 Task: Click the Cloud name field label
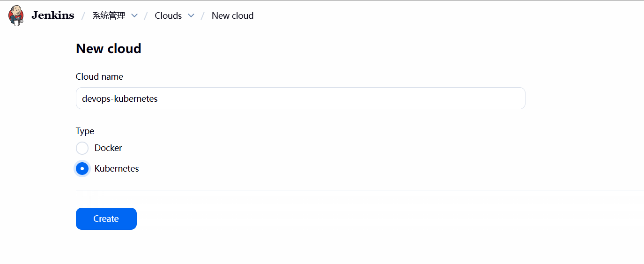click(x=99, y=76)
